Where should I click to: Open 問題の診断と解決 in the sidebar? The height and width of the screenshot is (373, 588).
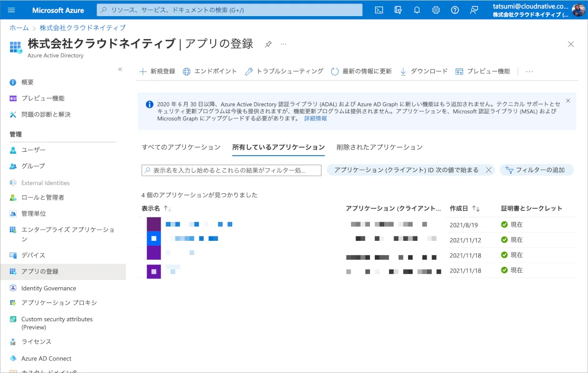click(46, 115)
